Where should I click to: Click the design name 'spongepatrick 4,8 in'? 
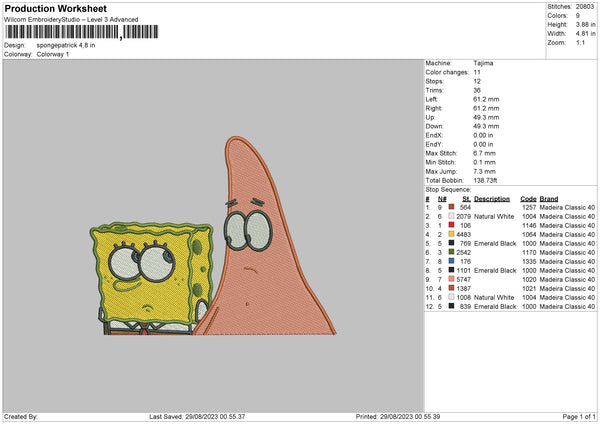point(66,45)
